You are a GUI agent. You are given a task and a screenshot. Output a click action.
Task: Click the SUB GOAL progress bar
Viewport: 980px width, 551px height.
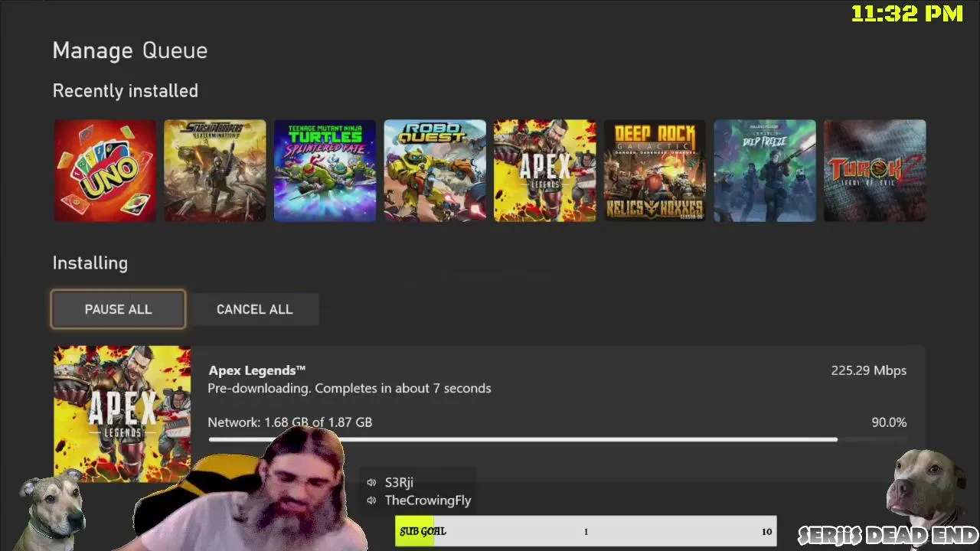point(586,531)
